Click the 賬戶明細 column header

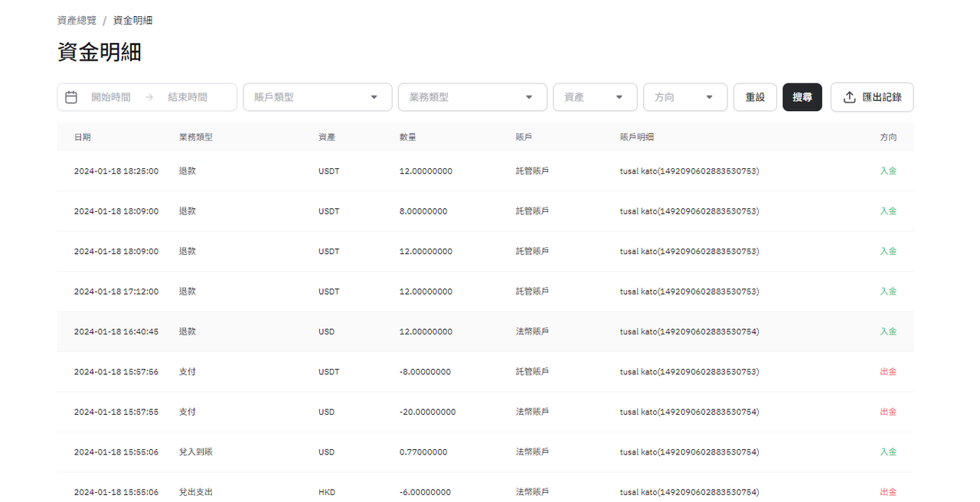[637, 138]
